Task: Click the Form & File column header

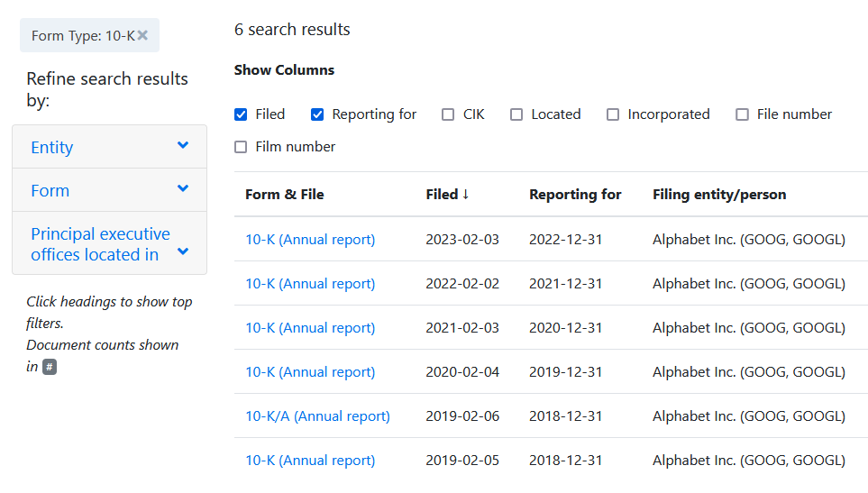Action: (x=285, y=194)
